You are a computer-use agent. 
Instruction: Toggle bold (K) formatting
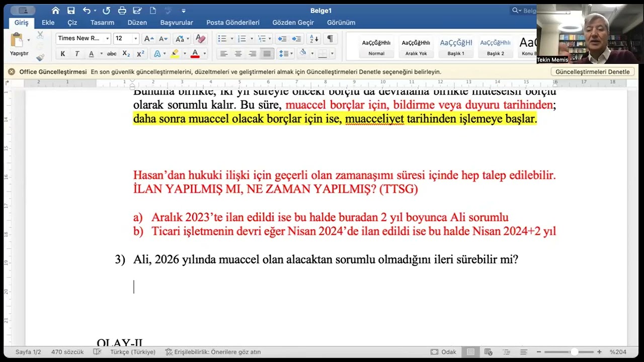point(62,54)
